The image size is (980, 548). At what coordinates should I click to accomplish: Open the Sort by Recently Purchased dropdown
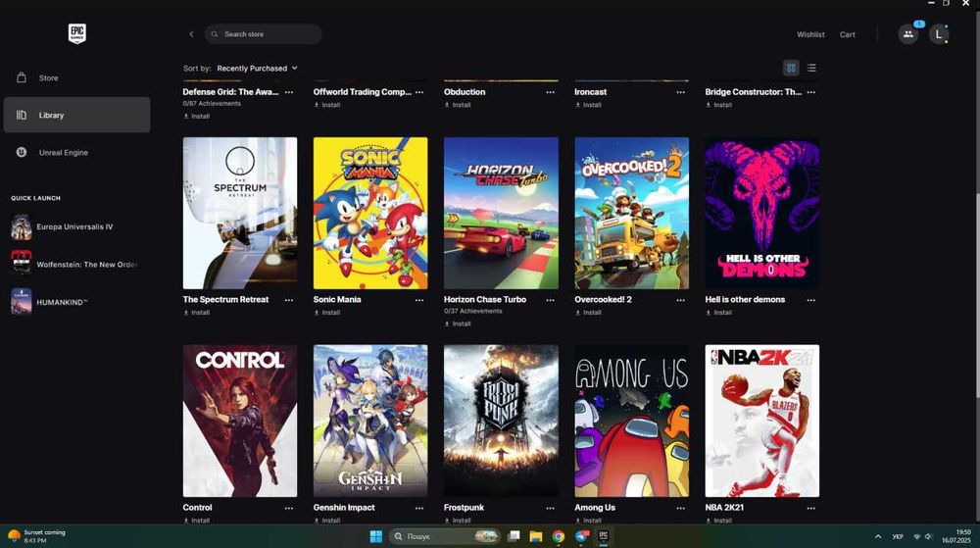[x=257, y=68]
